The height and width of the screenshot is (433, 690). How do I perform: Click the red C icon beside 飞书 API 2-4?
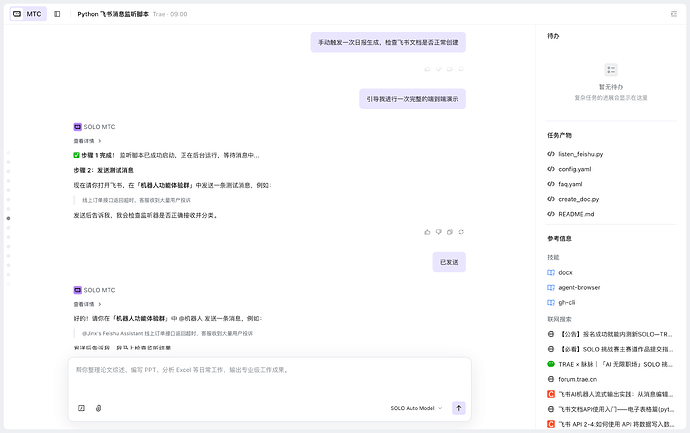tap(551, 424)
